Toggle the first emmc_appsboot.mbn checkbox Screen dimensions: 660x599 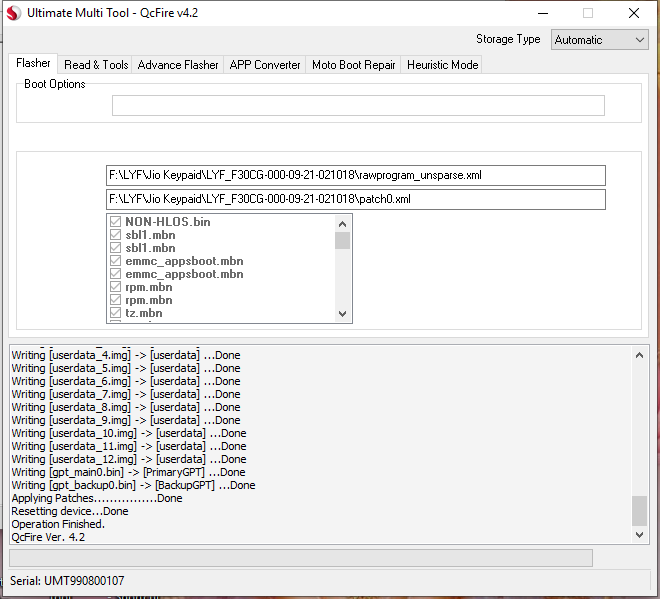click(x=115, y=261)
